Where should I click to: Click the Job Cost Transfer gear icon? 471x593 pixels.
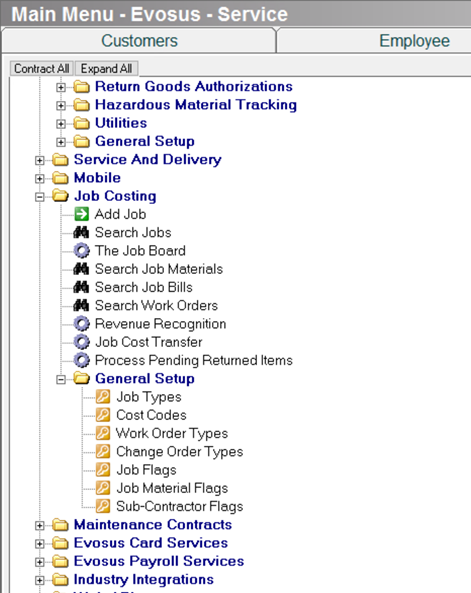click(81, 342)
